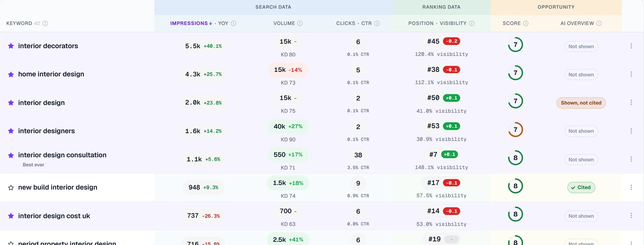
Task: Open the Keyword column info icon
Action: (x=45, y=23)
